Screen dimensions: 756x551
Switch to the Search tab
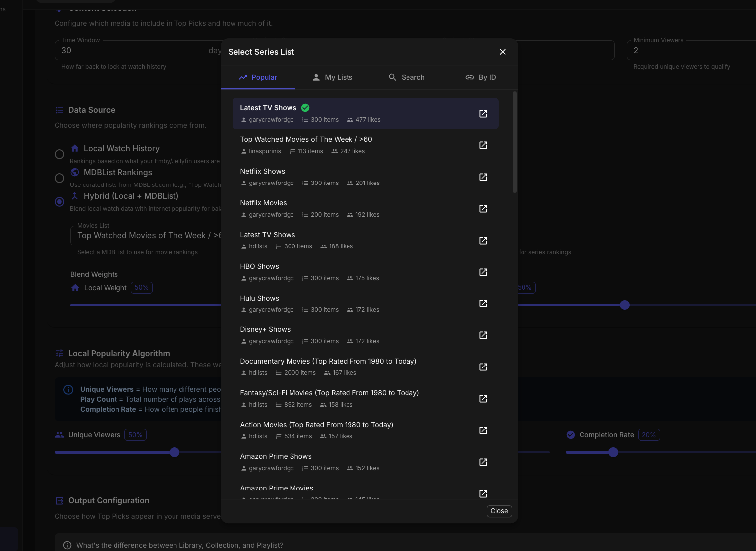pyautogui.click(x=407, y=77)
